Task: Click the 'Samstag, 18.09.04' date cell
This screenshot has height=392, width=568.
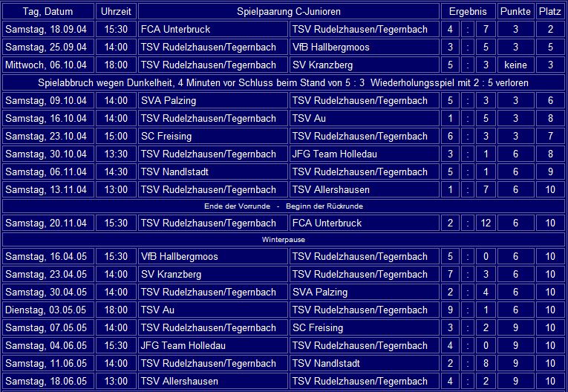Action: pyautogui.click(x=48, y=30)
